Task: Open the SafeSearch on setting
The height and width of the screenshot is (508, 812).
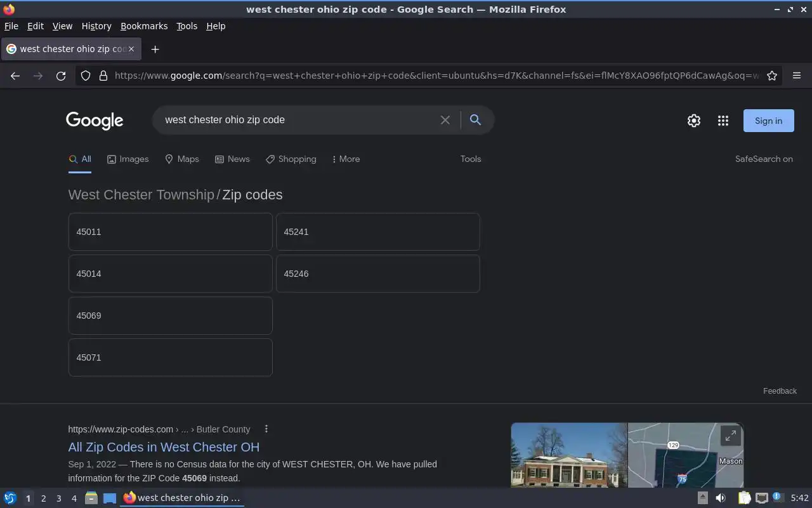Action: pos(764,159)
